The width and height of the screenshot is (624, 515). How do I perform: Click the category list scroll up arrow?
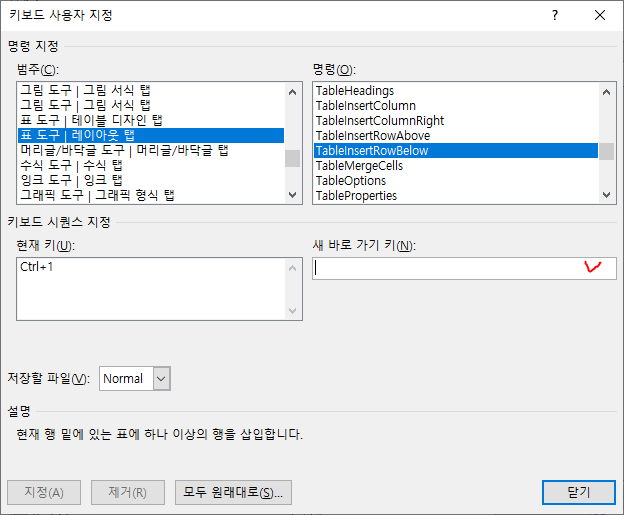pyautogui.click(x=292, y=92)
